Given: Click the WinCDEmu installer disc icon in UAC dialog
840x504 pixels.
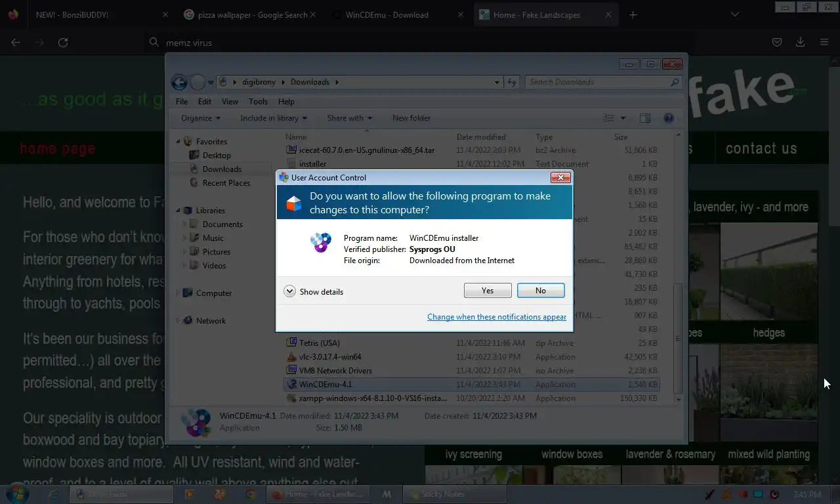Looking at the screenshot, I should pos(321,242).
